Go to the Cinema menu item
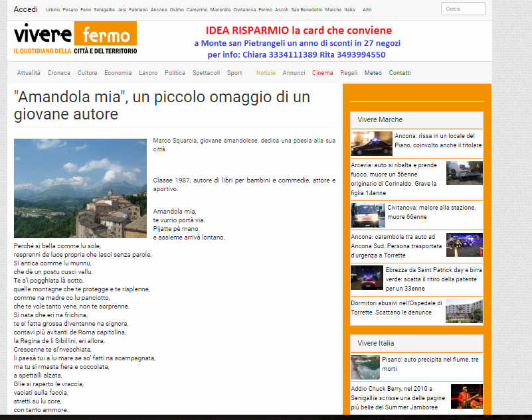The width and height of the screenshot is (532, 420). point(322,73)
